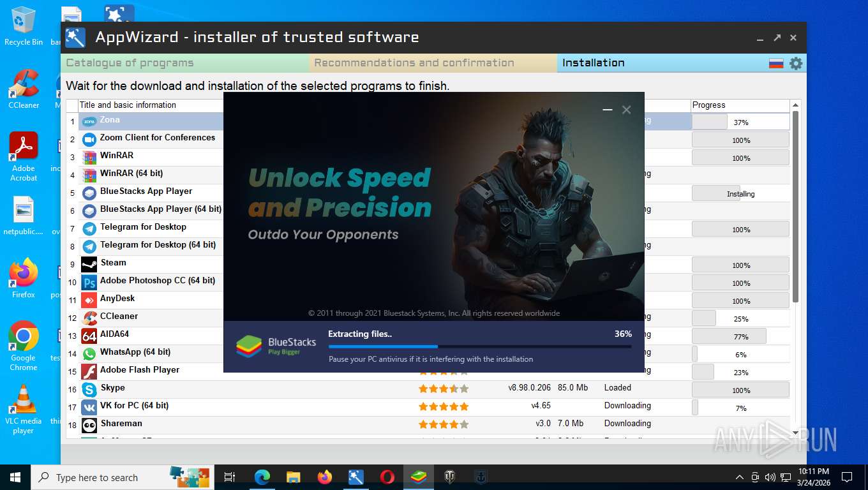868x490 pixels.
Task: Open Adobe Acrobat desktop shortcut
Action: pyautogui.click(x=24, y=157)
